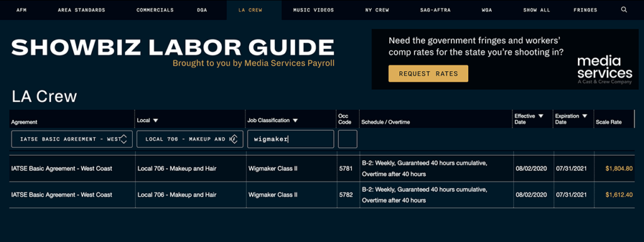The width and height of the screenshot is (644, 242).
Task: Click IATSE Basic Agreement in row 5781
Action: pyautogui.click(x=62, y=168)
